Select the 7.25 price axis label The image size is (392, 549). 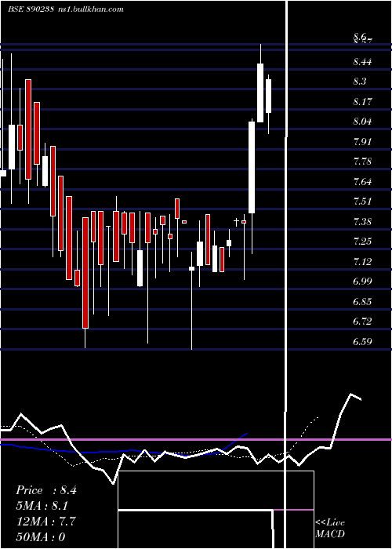pyautogui.click(x=362, y=242)
